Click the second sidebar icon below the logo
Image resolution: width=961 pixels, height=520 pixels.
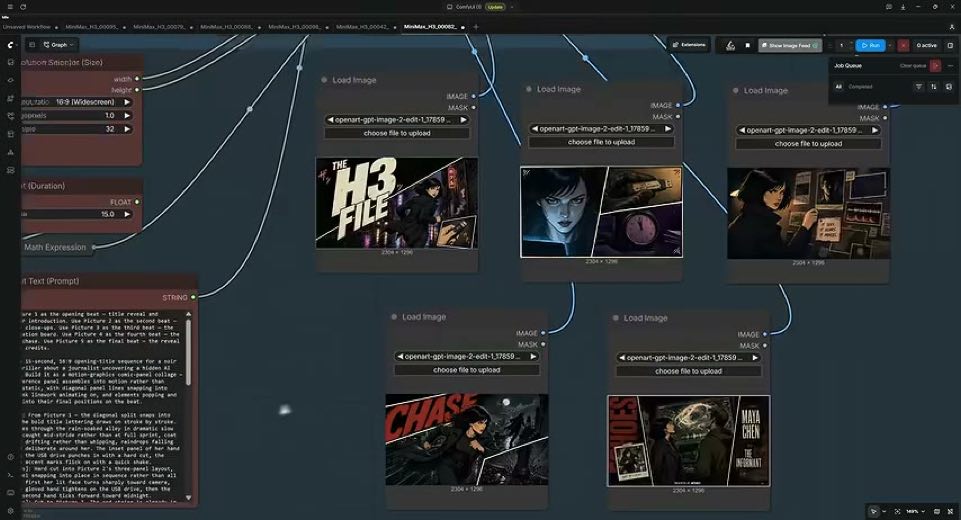click(10, 80)
